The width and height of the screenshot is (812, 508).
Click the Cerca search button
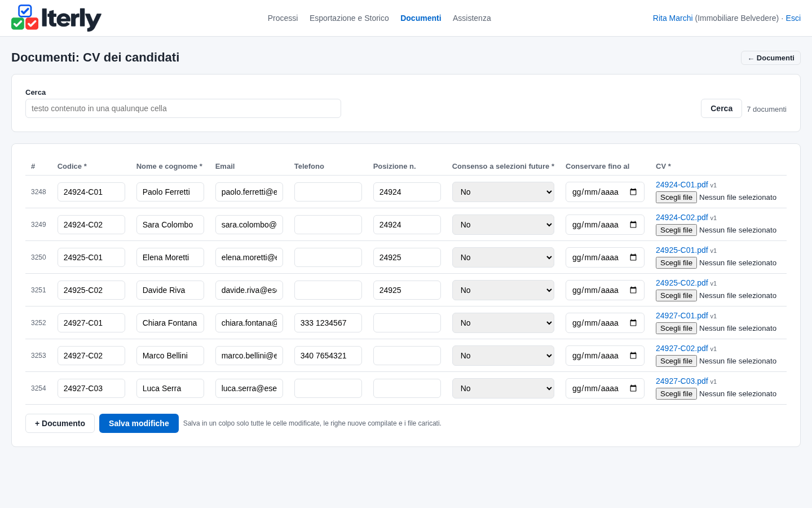[x=721, y=108]
